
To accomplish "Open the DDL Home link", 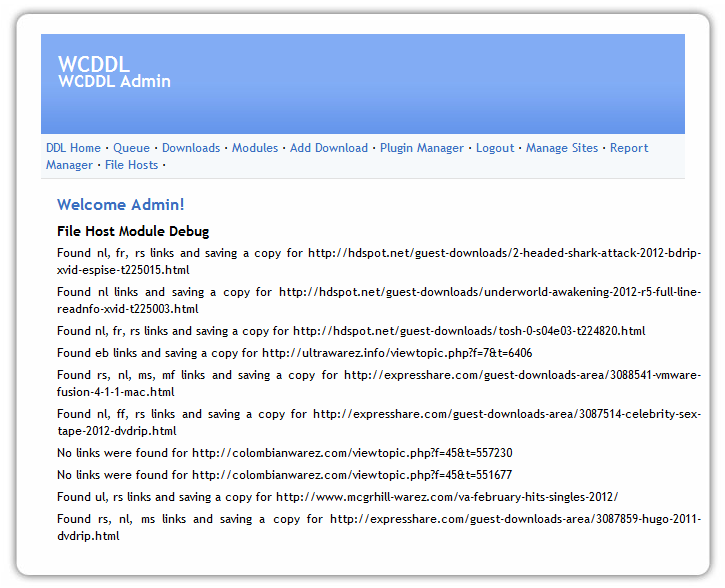I will point(73,148).
